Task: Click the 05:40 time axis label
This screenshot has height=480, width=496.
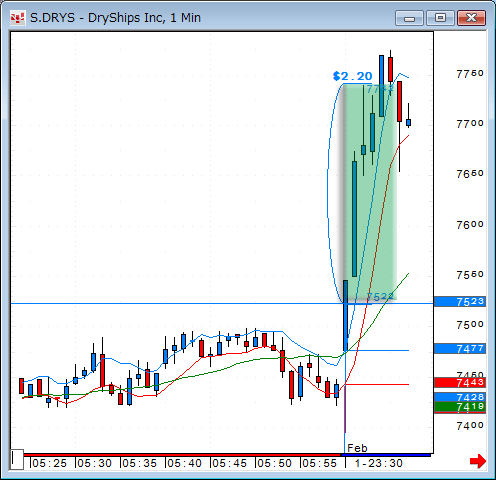Action: (x=184, y=463)
